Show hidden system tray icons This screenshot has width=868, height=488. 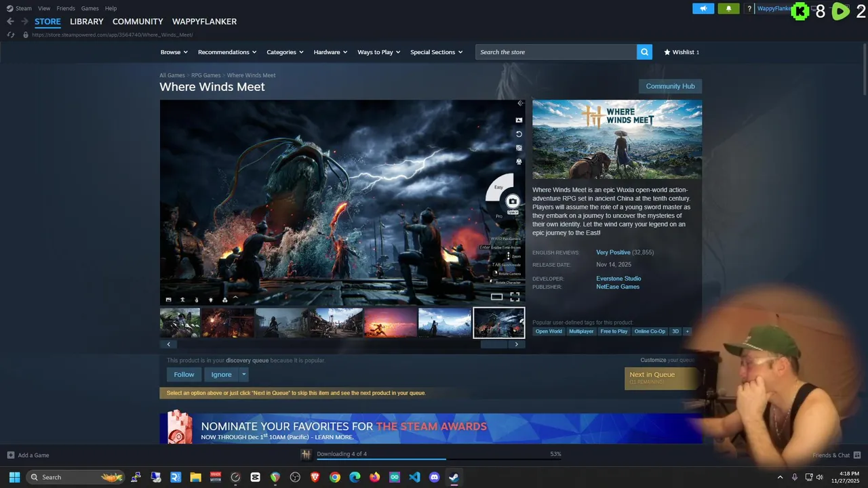click(x=780, y=477)
